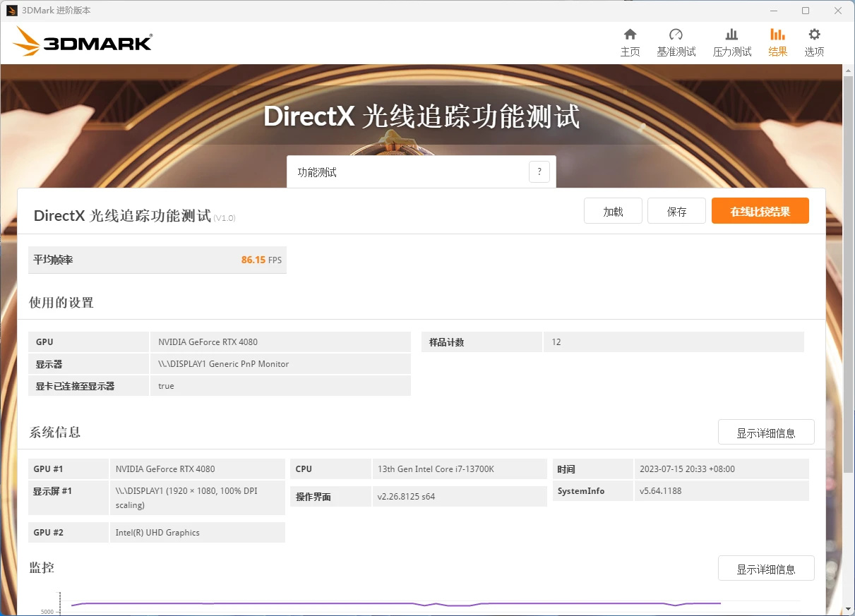
Task: Click the scrollbar down arrow
Action: point(849,609)
